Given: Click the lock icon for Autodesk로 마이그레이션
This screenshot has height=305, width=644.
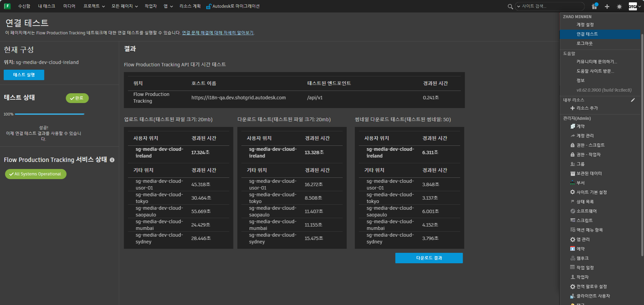Looking at the screenshot, I should tap(209, 6).
